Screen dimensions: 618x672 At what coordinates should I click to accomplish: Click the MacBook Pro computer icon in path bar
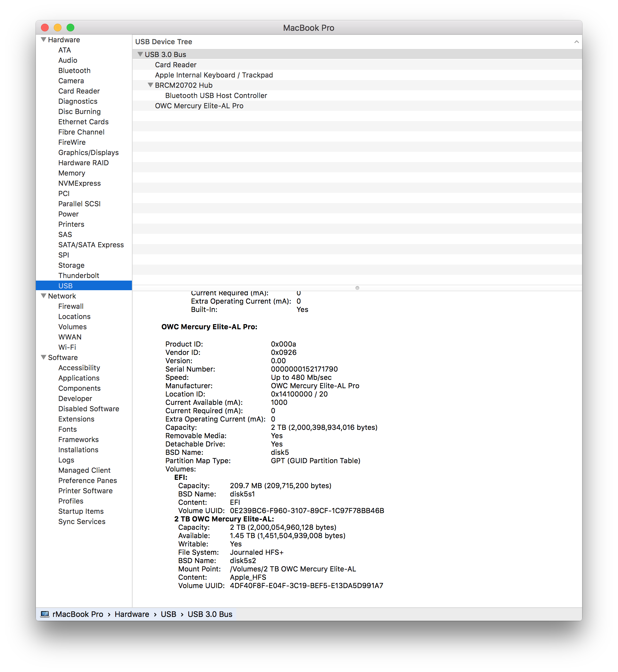point(45,614)
